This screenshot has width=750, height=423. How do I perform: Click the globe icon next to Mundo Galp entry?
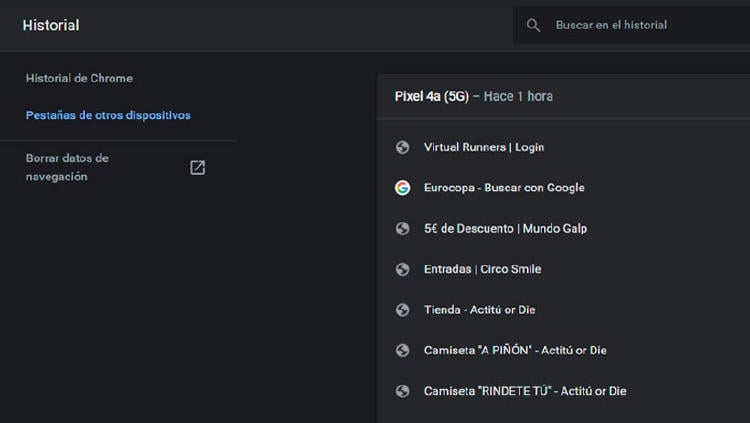tap(402, 229)
